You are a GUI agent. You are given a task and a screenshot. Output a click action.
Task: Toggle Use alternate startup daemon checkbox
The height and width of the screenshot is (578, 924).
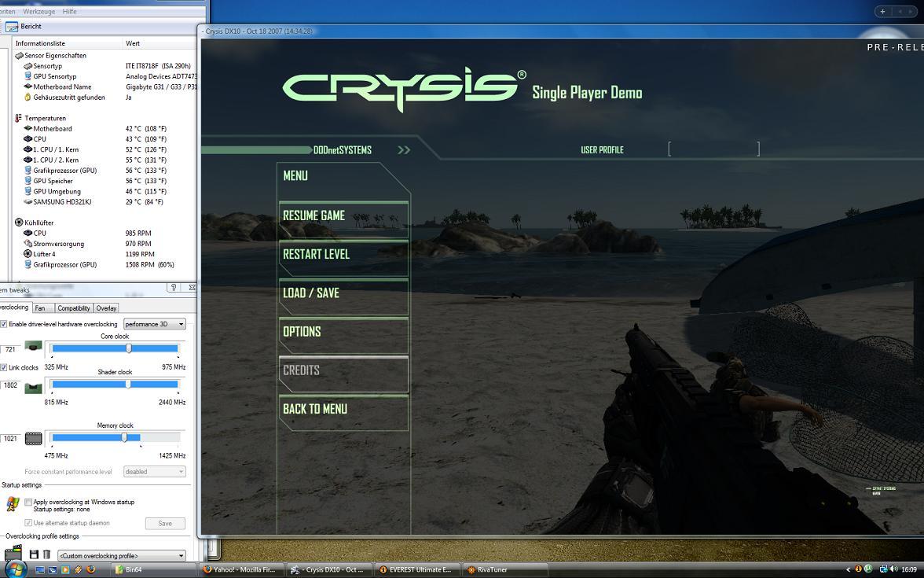click(27, 522)
